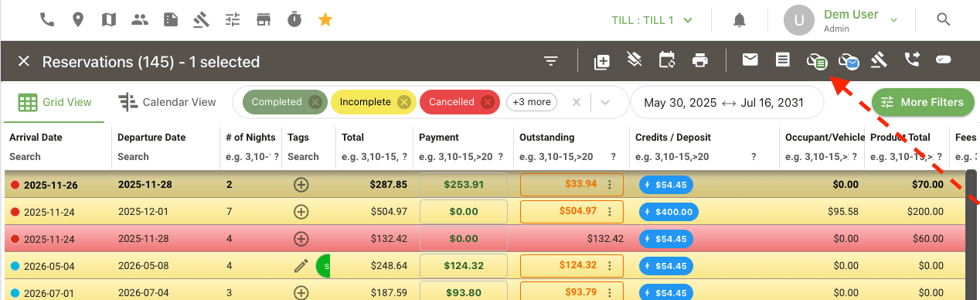Remove the Cancelled filter chip

pyautogui.click(x=487, y=102)
